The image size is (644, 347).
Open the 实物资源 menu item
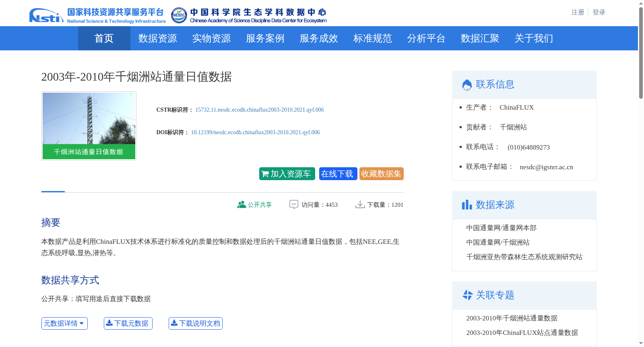pos(211,38)
